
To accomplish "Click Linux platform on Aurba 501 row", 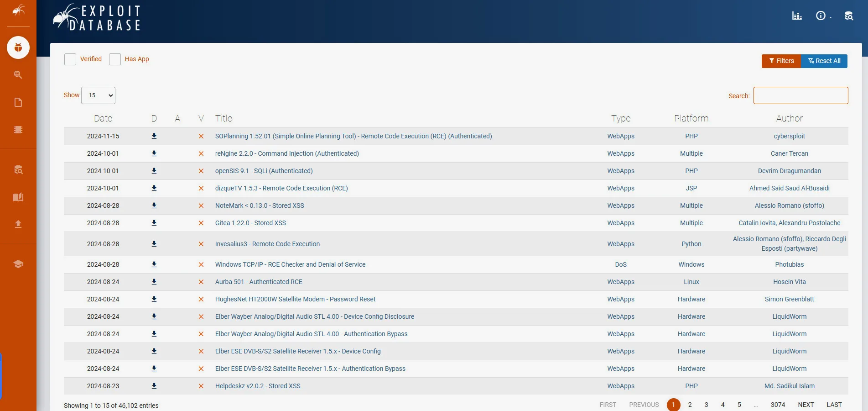I will click(691, 282).
